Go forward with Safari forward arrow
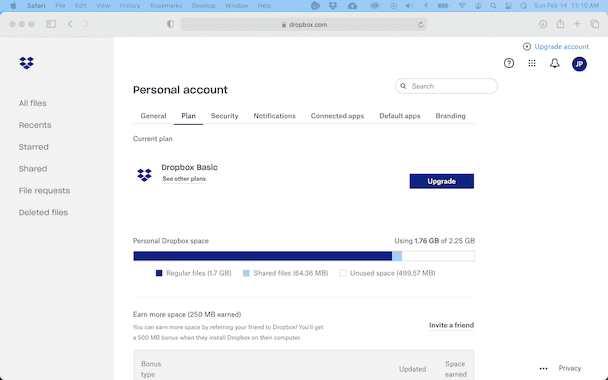Screen dimensions: 608x380 pyautogui.click(x=86, y=24)
